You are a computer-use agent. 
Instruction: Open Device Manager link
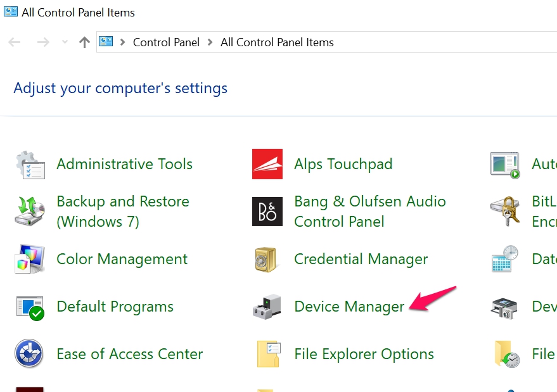tap(349, 307)
